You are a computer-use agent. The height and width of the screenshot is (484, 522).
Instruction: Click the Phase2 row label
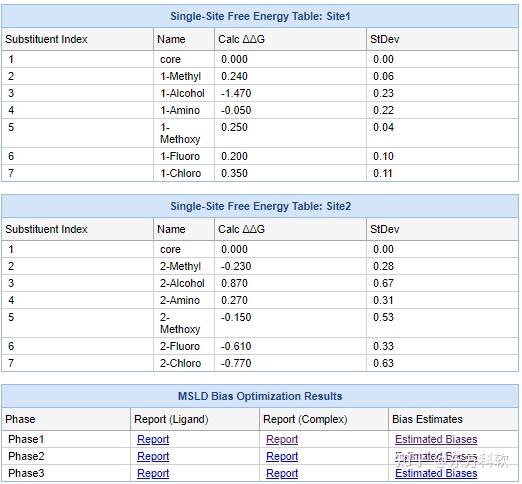click(x=26, y=456)
